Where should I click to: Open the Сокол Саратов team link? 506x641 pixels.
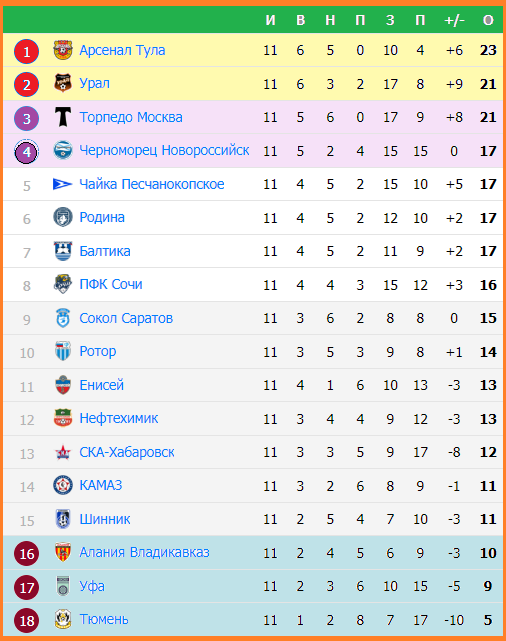[126, 318]
